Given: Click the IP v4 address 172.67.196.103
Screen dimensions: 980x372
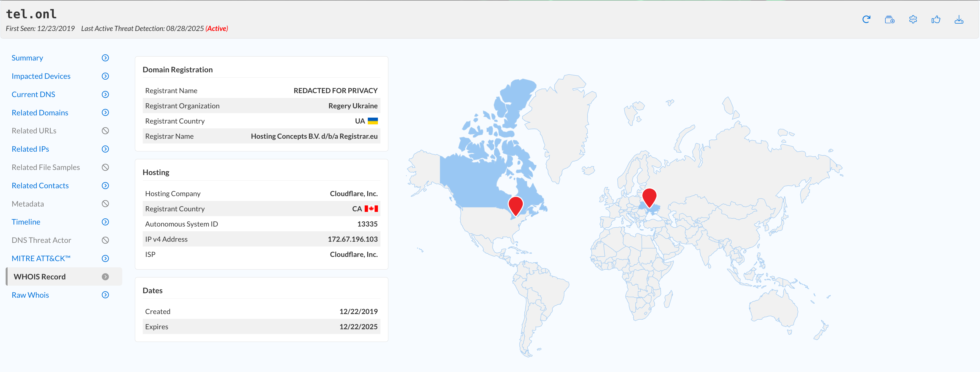Looking at the screenshot, I should click(x=352, y=239).
